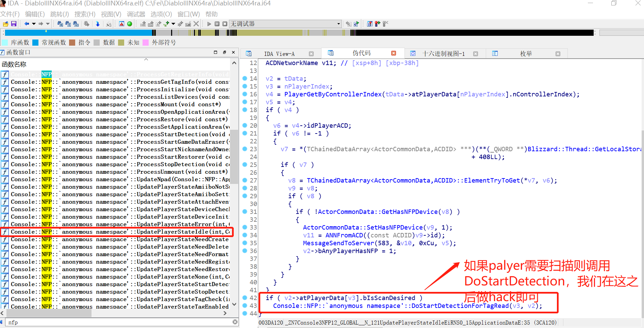Viewport: 644px width, 328px height.
Task: Open the 选项(O) menu
Action: 161,14
